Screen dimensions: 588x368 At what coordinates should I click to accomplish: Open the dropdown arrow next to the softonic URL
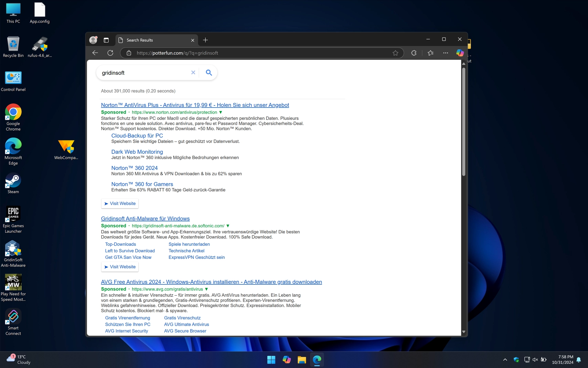[227, 226]
